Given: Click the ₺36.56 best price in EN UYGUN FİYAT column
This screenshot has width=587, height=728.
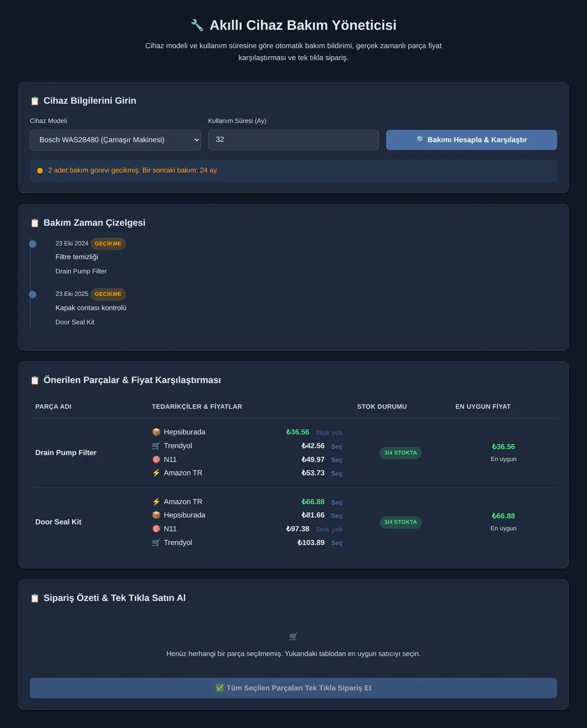Looking at the screenshot, I should [503, 447].
